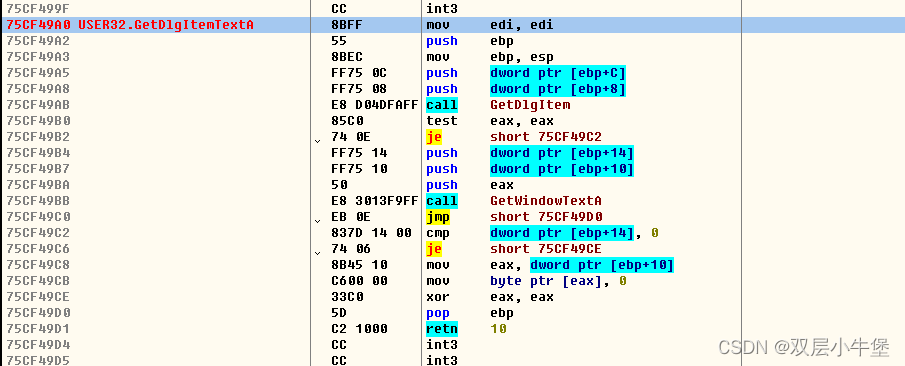Click hex bytes FF75 0C

click(x=359, y=73)
